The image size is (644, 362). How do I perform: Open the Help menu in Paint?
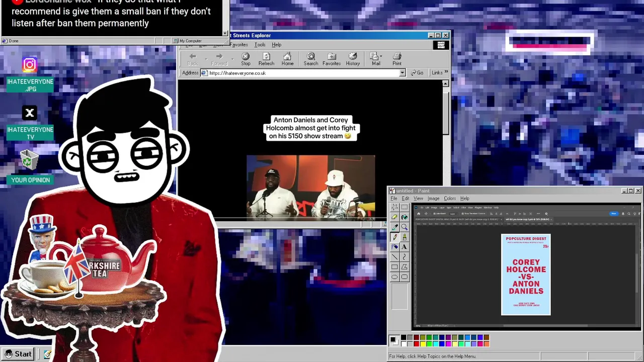pos(464,199)
